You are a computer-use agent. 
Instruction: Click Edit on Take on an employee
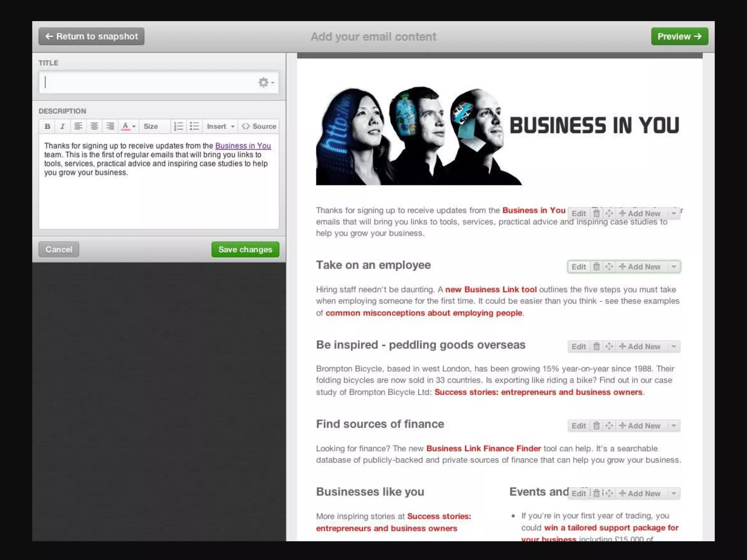pyautogui.click(x=578, y=267)
